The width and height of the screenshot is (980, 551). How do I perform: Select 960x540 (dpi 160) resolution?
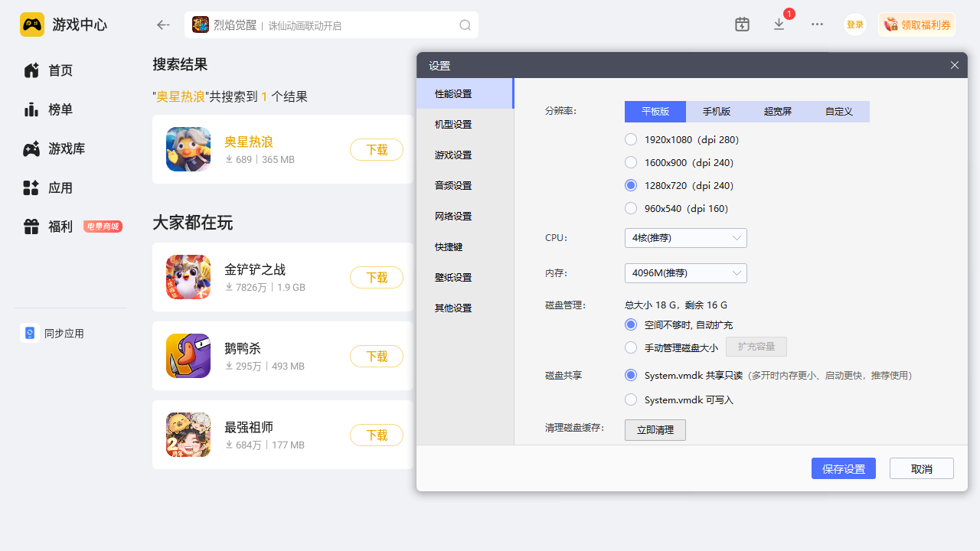click(x=631, y=208)
